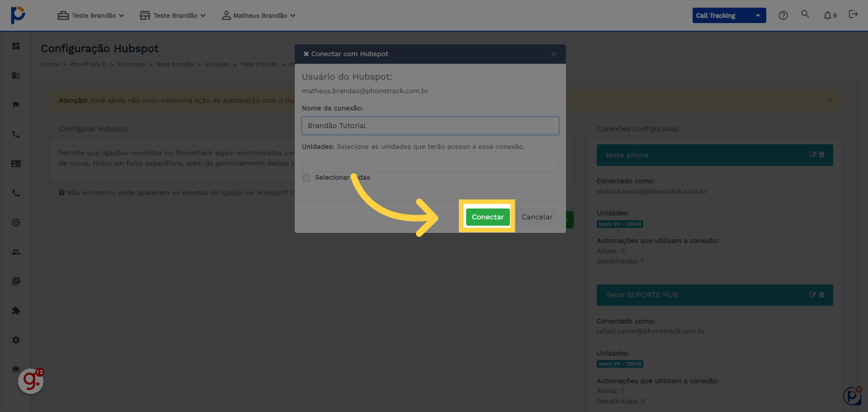Image resolution: width=868 pixels, height=412 pixels.
Task: Open the library stack icon in sidebar
Action: point(16,281)
